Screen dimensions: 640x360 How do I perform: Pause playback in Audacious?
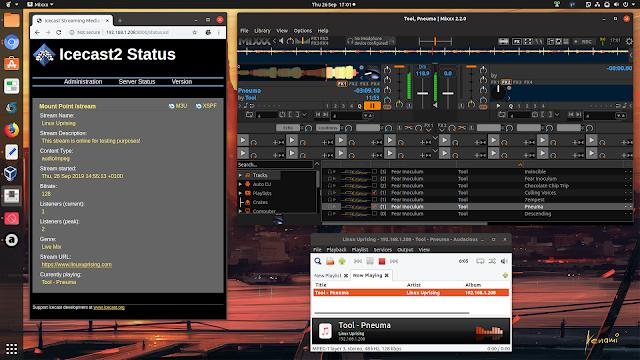[370, 261]
